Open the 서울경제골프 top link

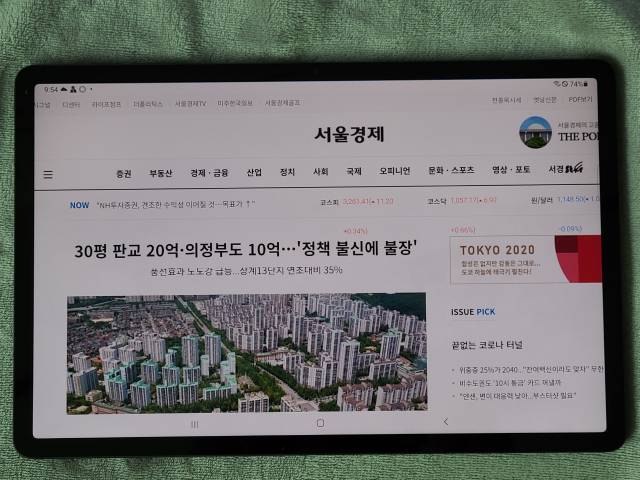(x=282, y=102)
